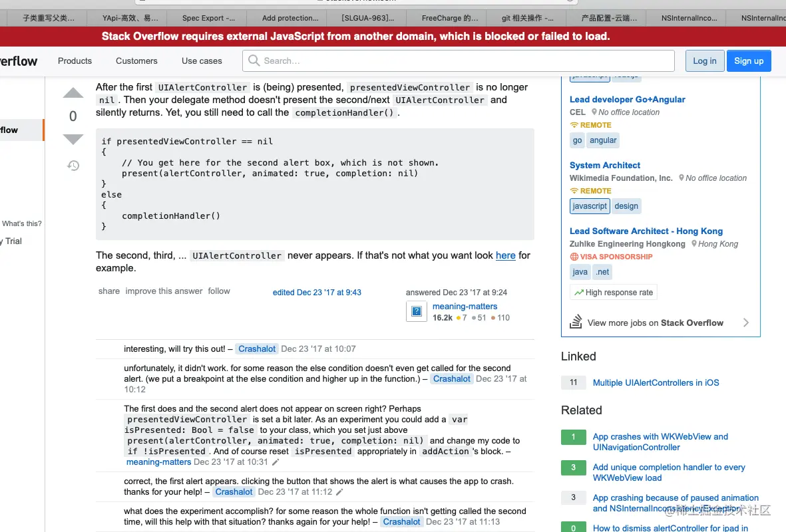Click meaning-matters user avatar

point(416,312)
